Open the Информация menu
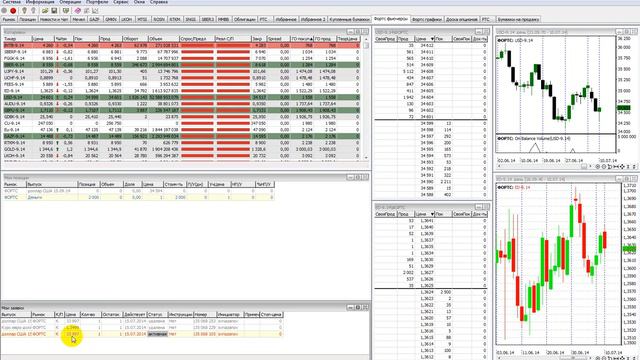The image size is (640, 360). 40,2
